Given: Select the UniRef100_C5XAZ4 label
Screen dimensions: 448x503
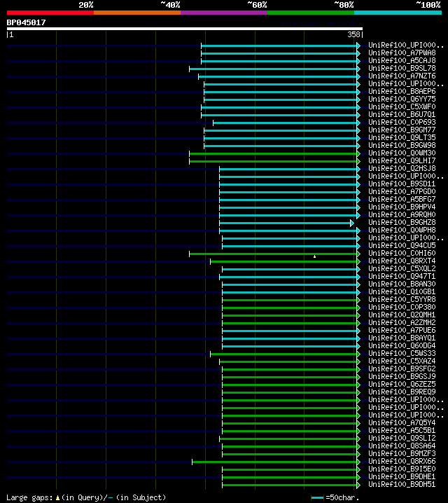Looking at the screenshot, I should (402, 361).
